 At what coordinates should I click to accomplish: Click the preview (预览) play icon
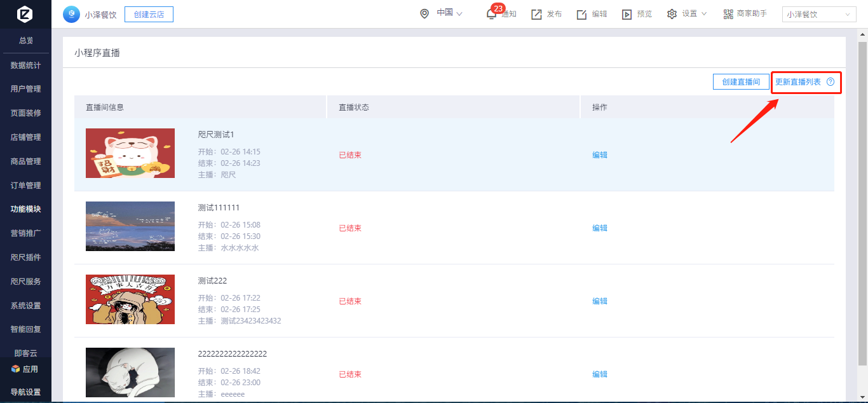(x=627, y=14)
